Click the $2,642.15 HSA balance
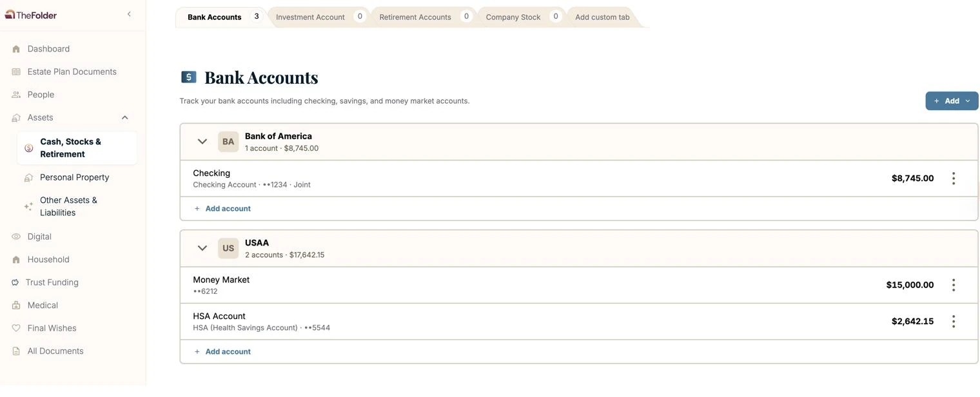The image size is (980, 397). (x=912, y=322)
